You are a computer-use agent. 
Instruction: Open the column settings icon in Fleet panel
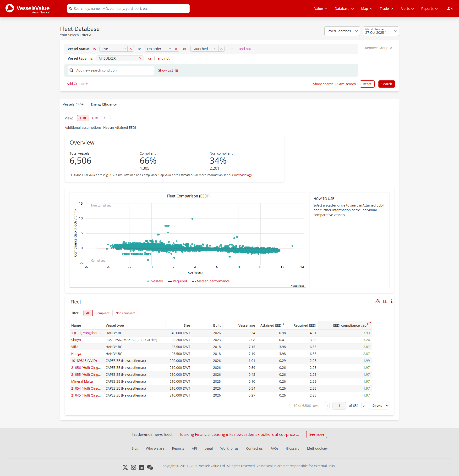coord(386,301)
